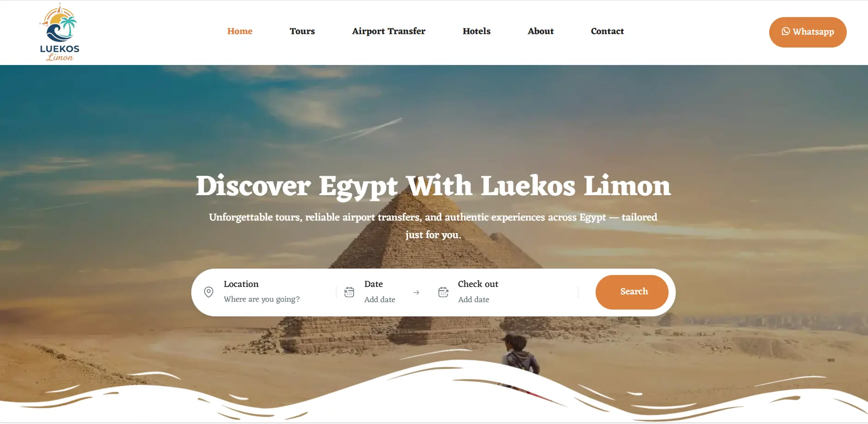This screenshot has height=424, width=868.
Task: Open the Home menu item
Action: click(x=240, y=31)
